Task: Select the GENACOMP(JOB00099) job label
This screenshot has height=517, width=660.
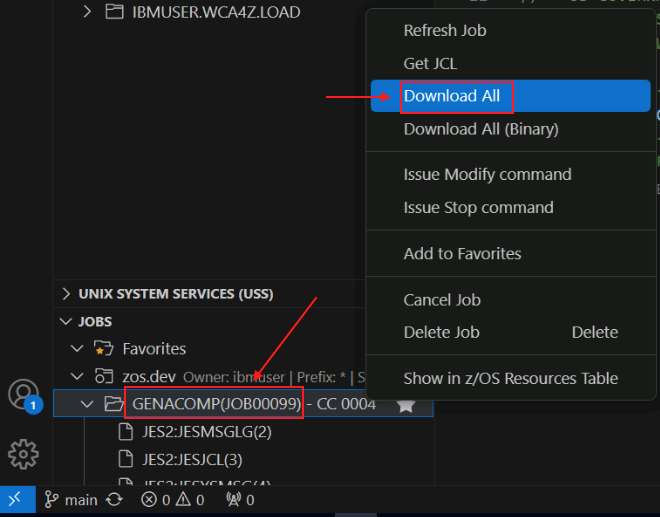Action: point(217,404)
